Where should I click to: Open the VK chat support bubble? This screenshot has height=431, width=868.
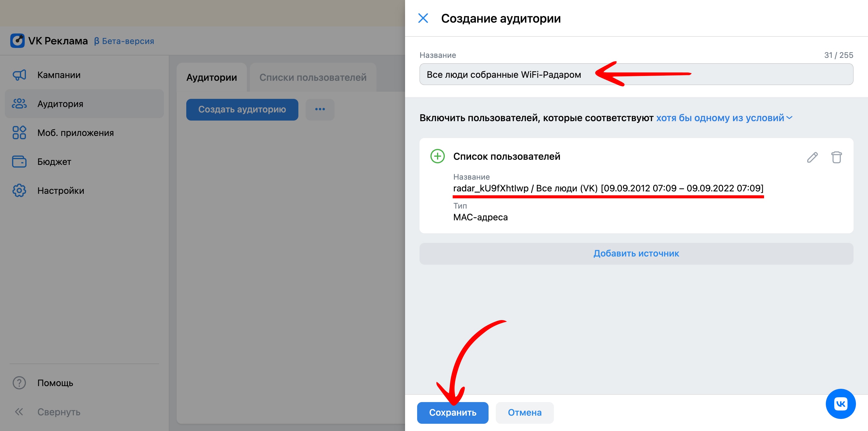coord(840,404)
